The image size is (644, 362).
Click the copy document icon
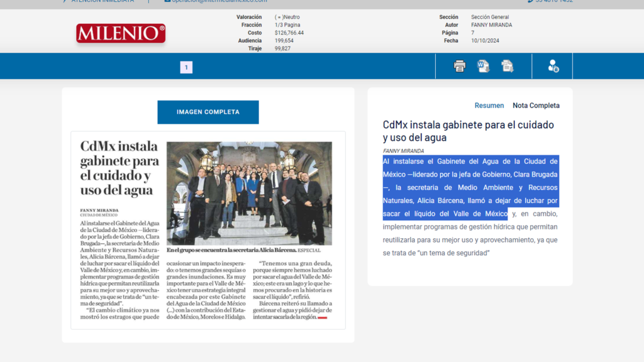pyautogui.click(x=508, y=65)
